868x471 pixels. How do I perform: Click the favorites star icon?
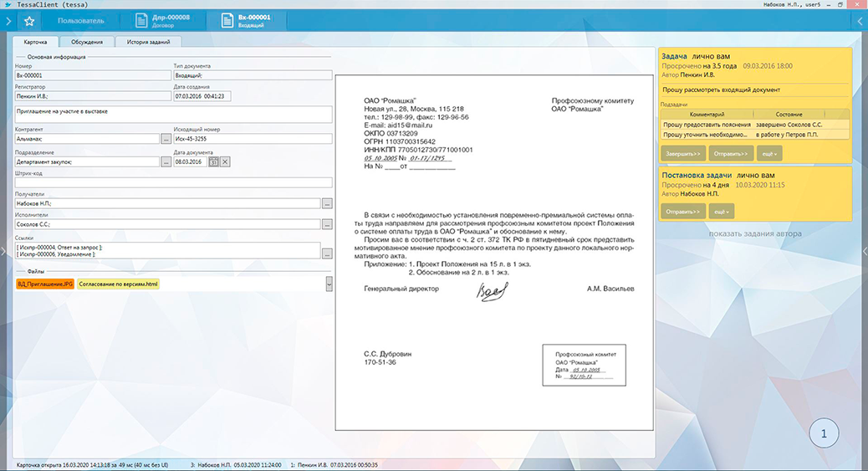(29, 21)
